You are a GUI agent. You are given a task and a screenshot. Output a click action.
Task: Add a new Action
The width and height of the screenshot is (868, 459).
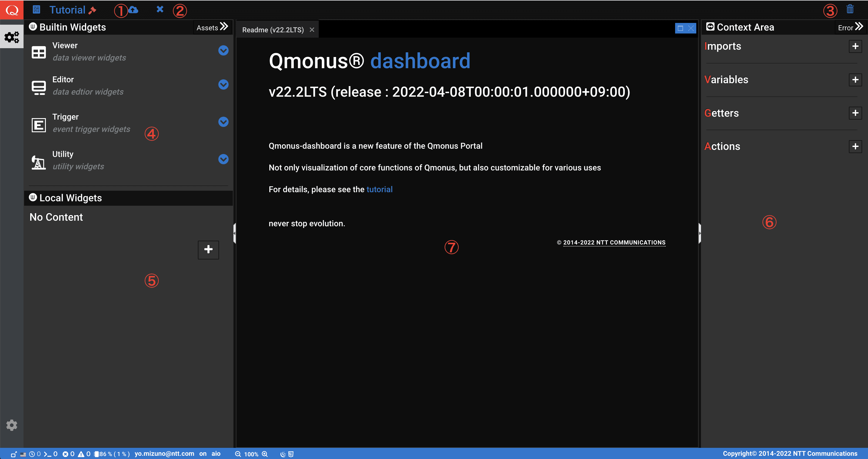(x=855, y=147)
